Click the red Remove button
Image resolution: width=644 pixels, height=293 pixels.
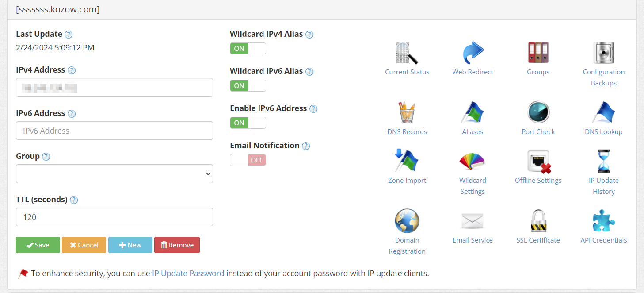coord(177,245)
